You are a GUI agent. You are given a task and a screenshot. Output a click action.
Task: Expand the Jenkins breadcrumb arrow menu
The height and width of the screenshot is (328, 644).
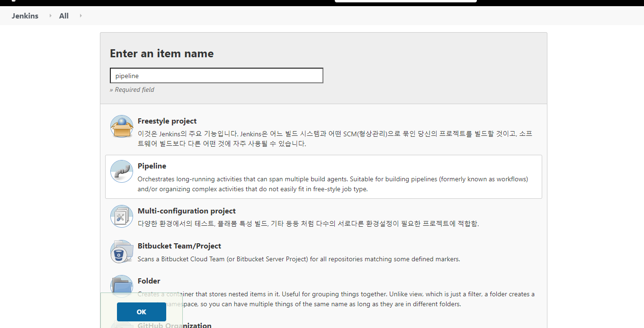point(50,16)
